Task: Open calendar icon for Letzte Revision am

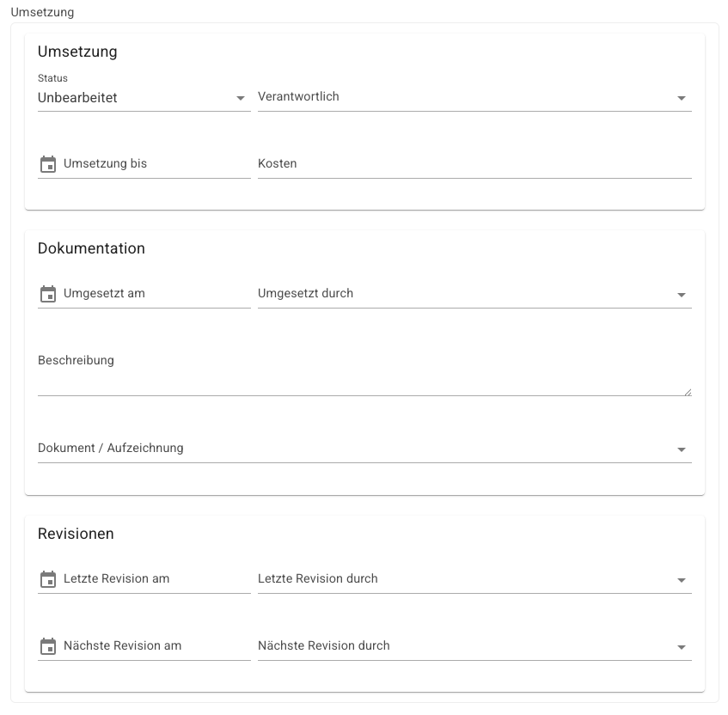Action: (48, 579)
